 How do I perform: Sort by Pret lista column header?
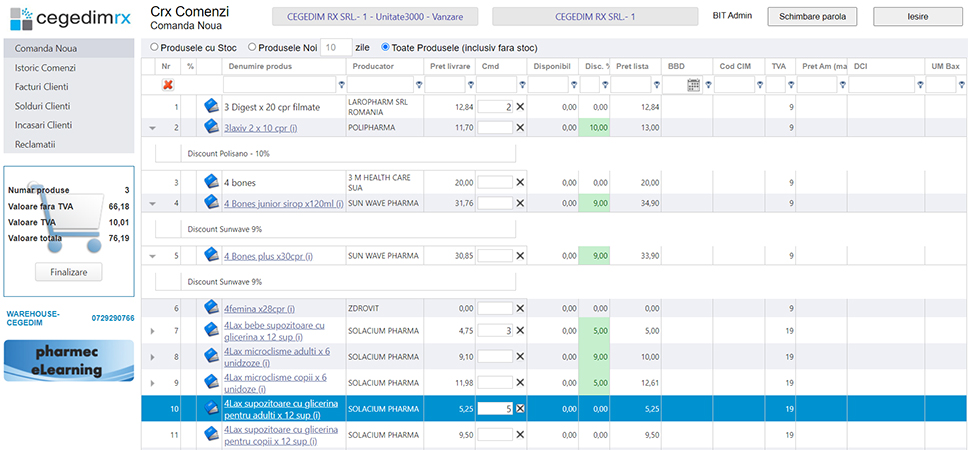633,66
